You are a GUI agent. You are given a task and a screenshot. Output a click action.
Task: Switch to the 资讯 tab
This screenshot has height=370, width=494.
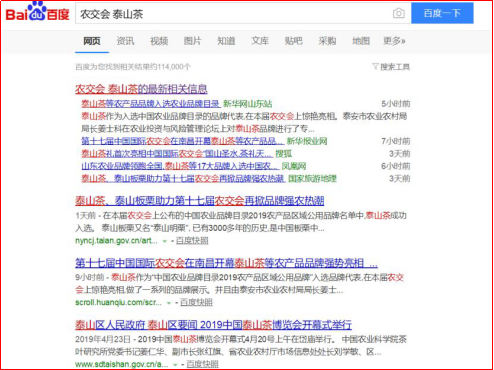pos(125,41)
